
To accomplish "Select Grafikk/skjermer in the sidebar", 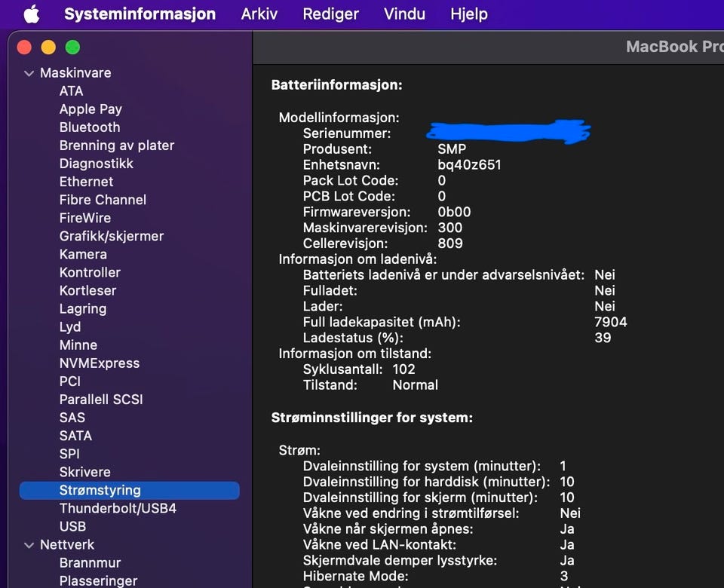I will click(112, 236).
